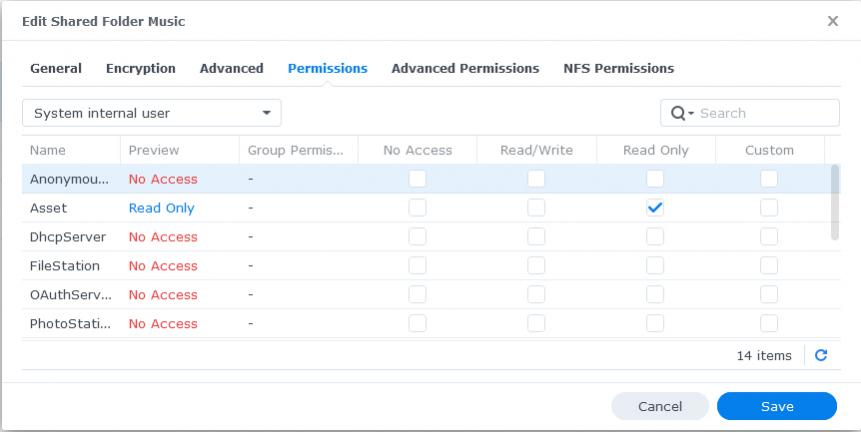Uncheck Read Only for Asset

(x=655, y=208)
